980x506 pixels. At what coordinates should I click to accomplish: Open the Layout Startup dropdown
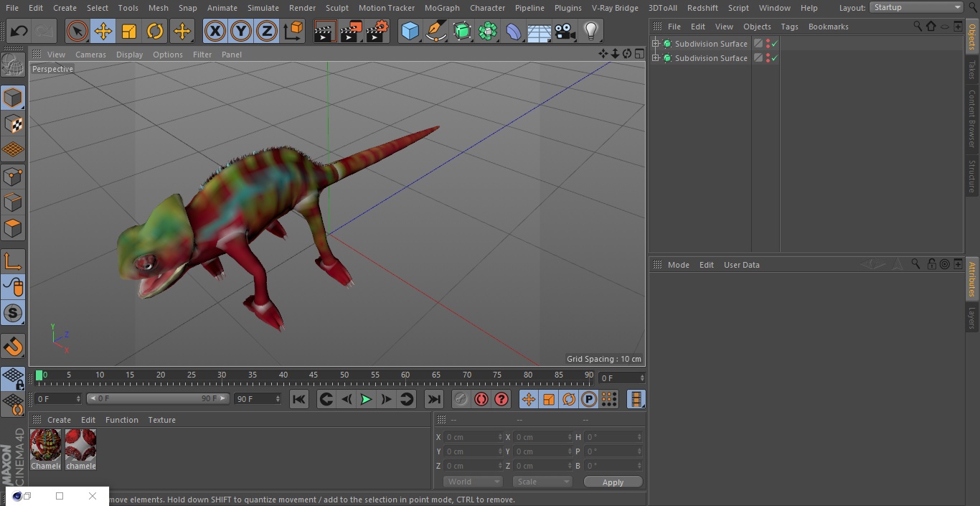point(917,7)
